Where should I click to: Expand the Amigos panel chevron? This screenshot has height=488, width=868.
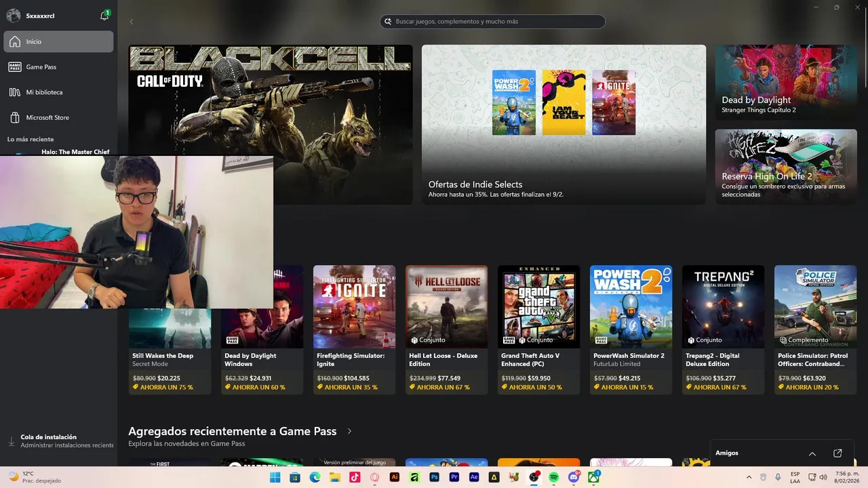812,453
